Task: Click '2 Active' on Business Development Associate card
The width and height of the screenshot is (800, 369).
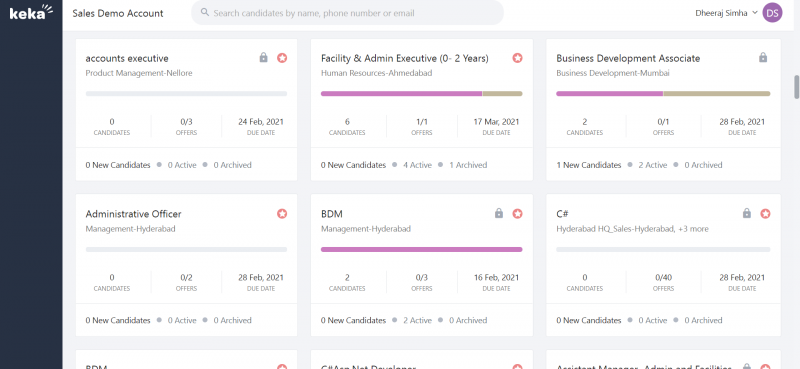Action: [x=653, y=165]
